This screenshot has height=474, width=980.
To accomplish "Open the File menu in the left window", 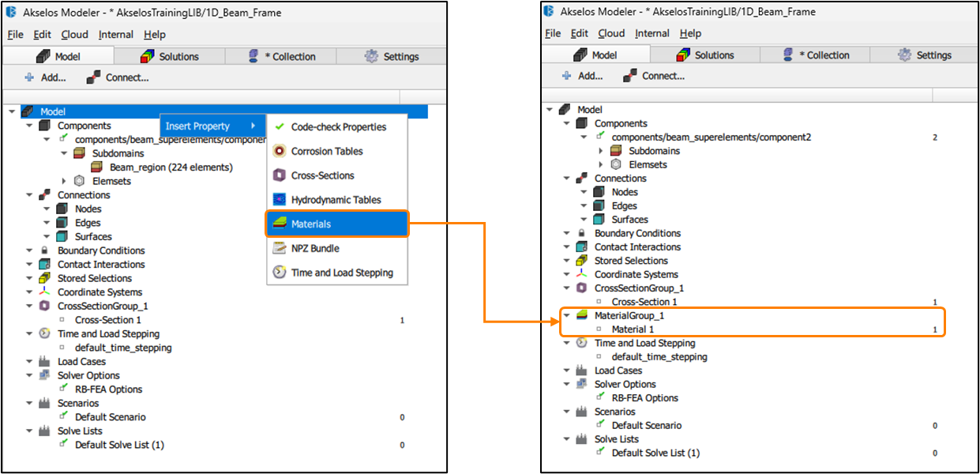I will [x=16, y=35].
